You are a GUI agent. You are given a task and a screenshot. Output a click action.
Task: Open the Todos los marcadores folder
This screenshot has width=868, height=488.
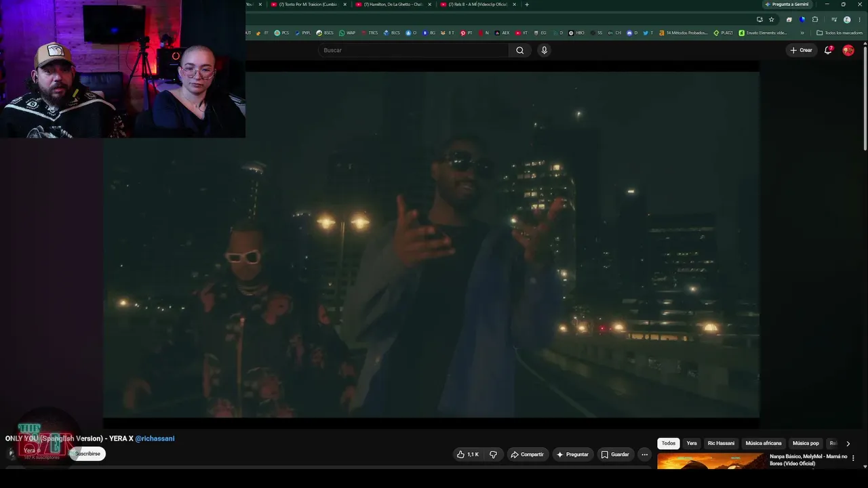[840, 33]
